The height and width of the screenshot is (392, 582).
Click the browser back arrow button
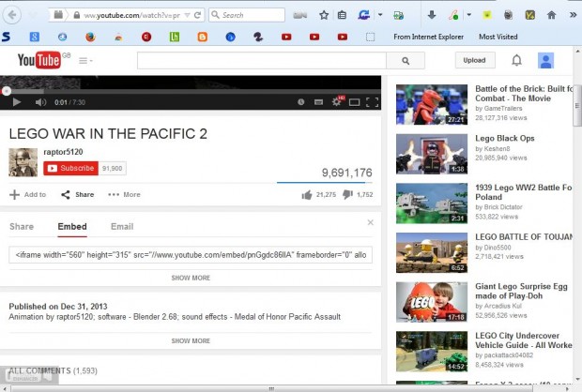point(12,15)
